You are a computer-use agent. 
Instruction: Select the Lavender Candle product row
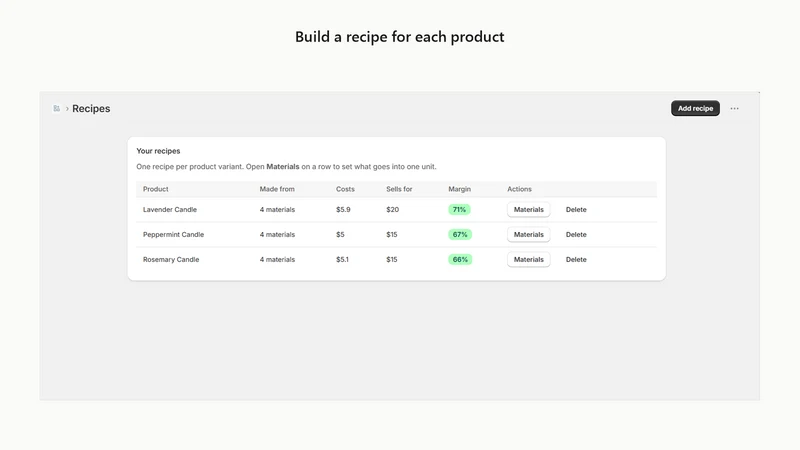tap(396, 210)
